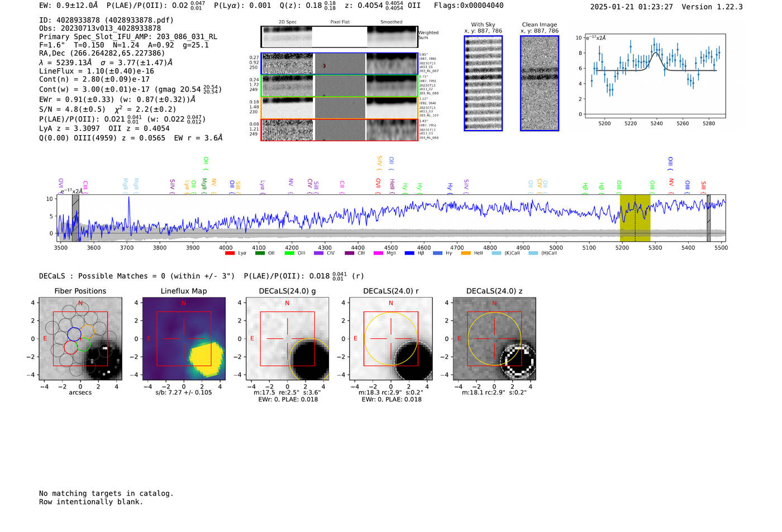Select the orange fiber circle in Fiber Positions
Viewport: 782px width, 532px height.
(87, 331)
